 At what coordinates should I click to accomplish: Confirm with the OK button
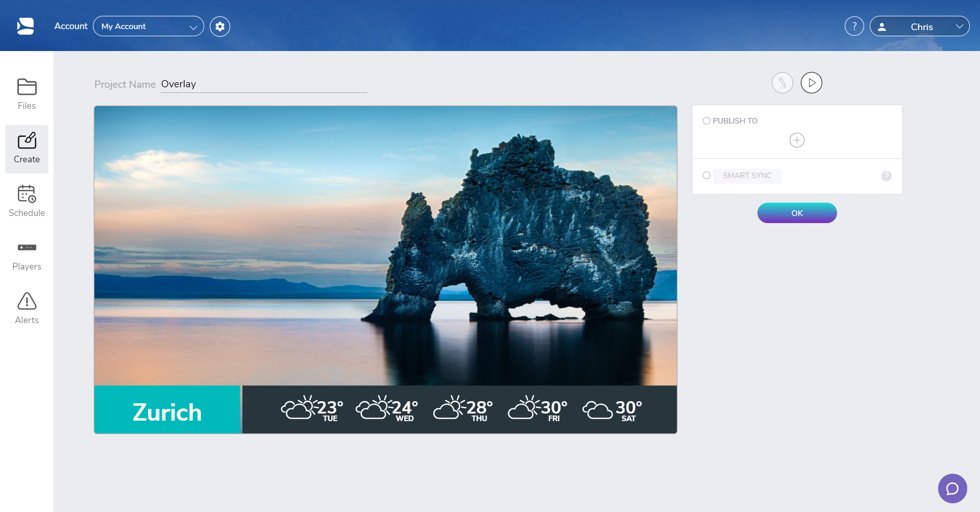pyautogui.click(x=797, y=213)
